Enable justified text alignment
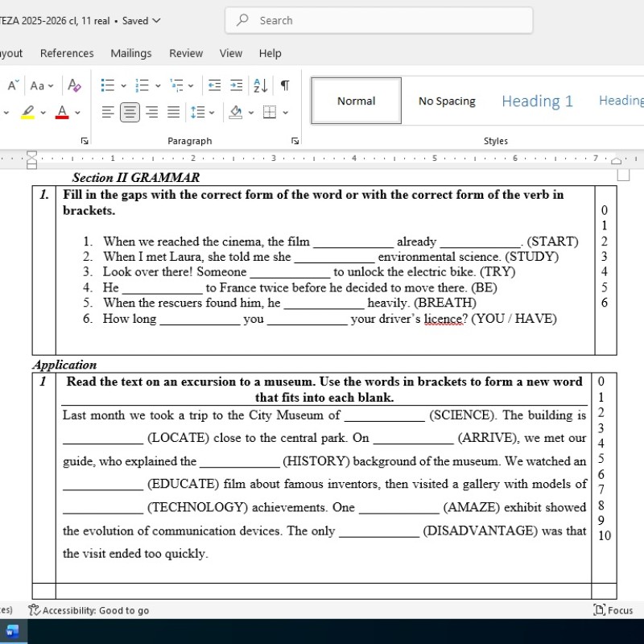Viewport: 644px width, 644px height. 172,111
